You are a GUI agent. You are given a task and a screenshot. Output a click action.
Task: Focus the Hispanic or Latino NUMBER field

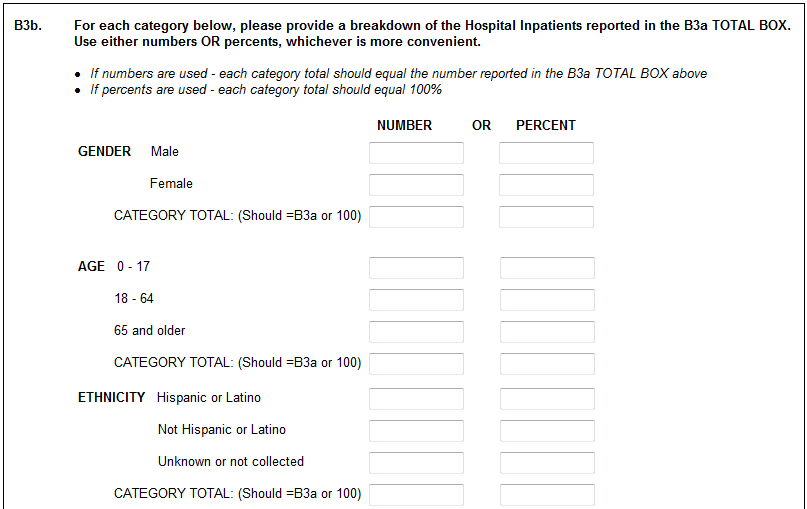416,399
